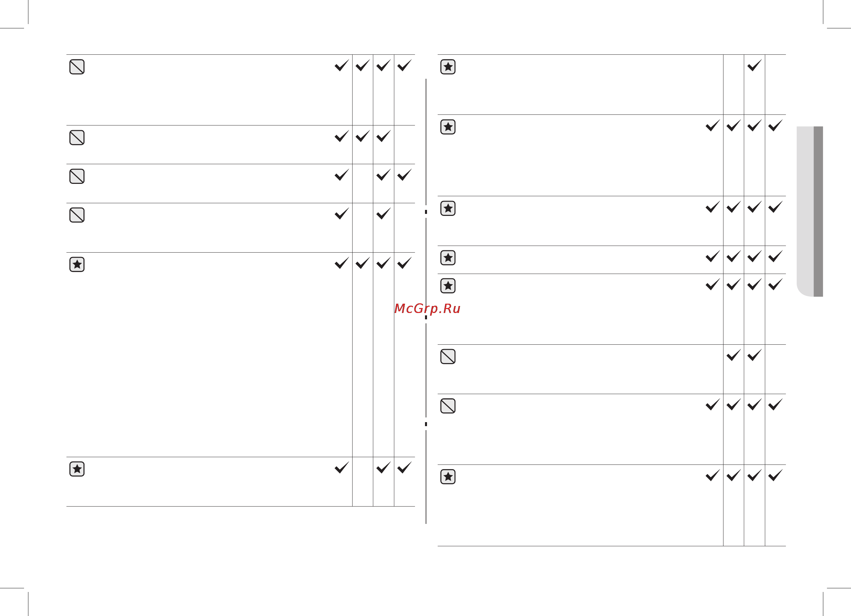Click the topmost slashed-square icon in left table

point(77,67)
